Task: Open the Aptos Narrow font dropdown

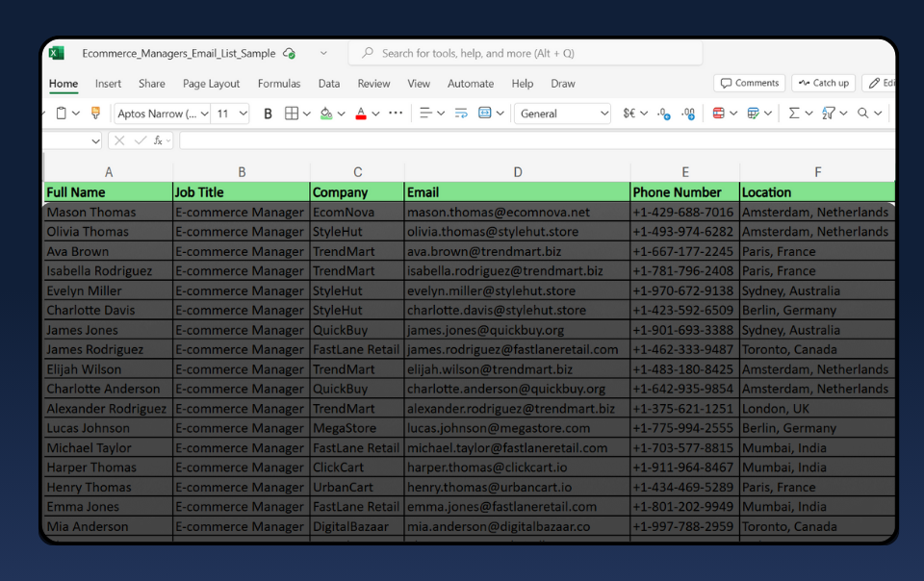Action: 204,114
